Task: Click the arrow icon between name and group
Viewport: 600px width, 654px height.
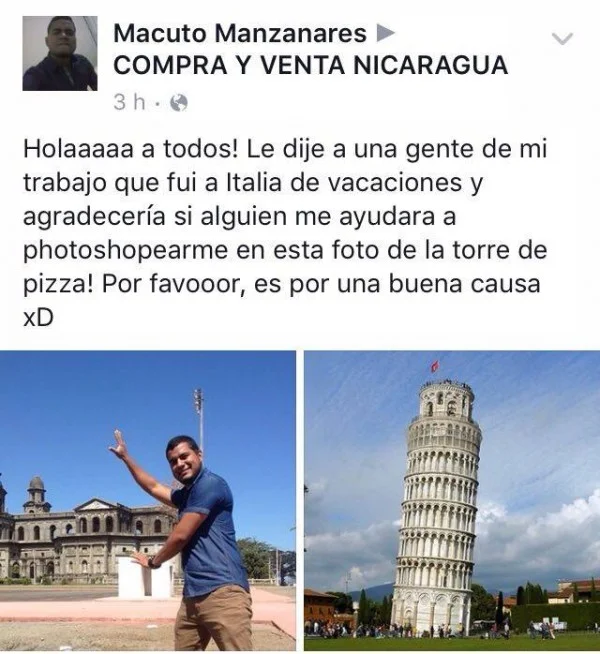Action: coord(385,33)
